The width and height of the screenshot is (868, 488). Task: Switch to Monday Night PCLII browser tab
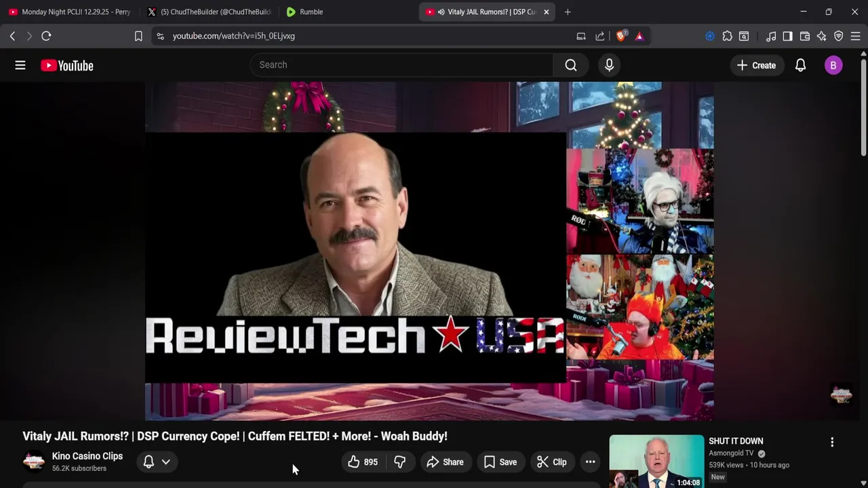click(x=70, y=12)
